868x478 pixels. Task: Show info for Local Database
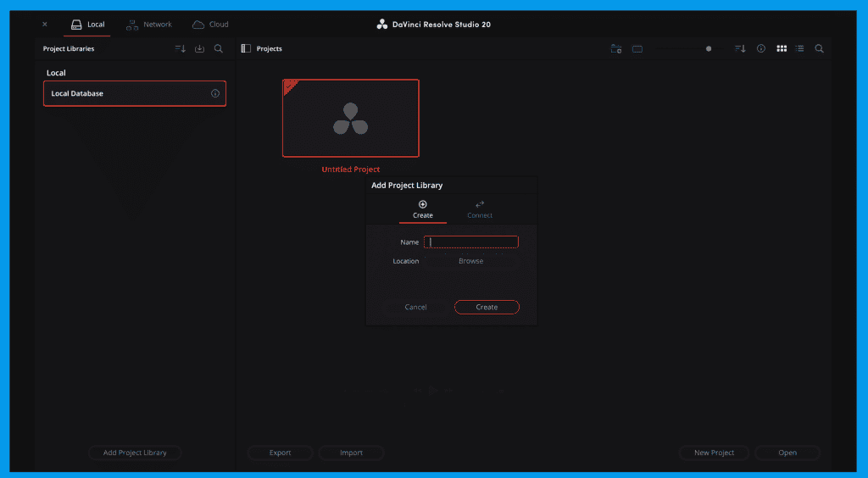click(215, 93)
